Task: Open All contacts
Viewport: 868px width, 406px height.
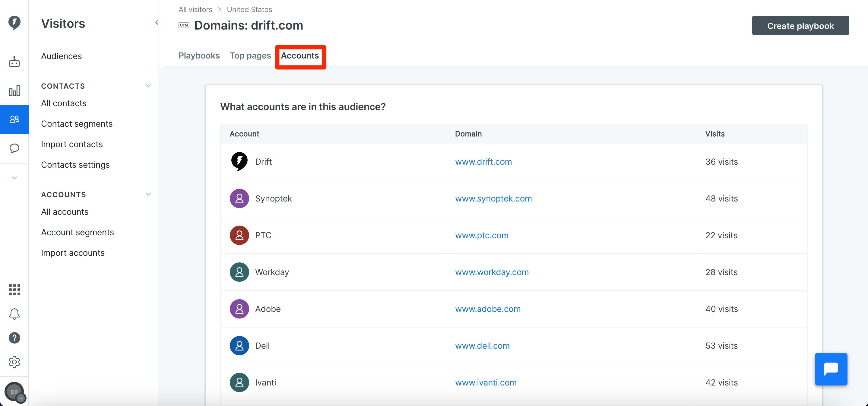Action: (x=64, y=103)
